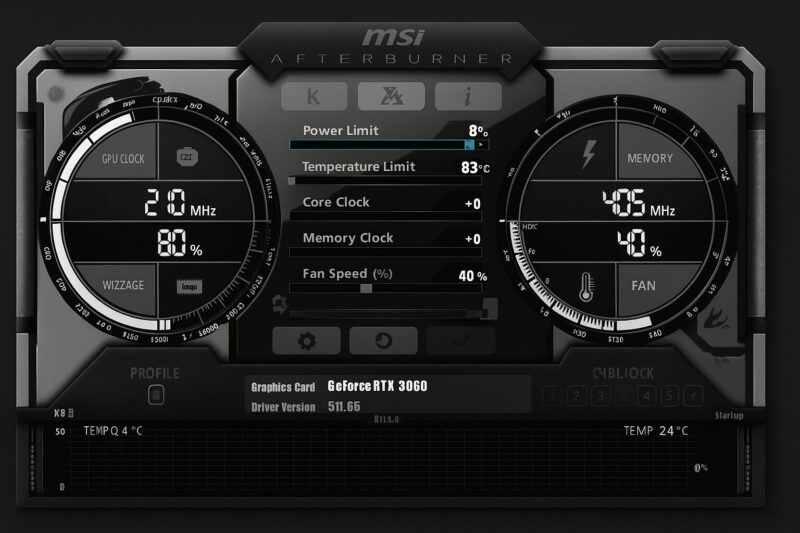Viewport: 800px width, 533px height.
Task: Open settings with the gear icon
Action: 306,341
